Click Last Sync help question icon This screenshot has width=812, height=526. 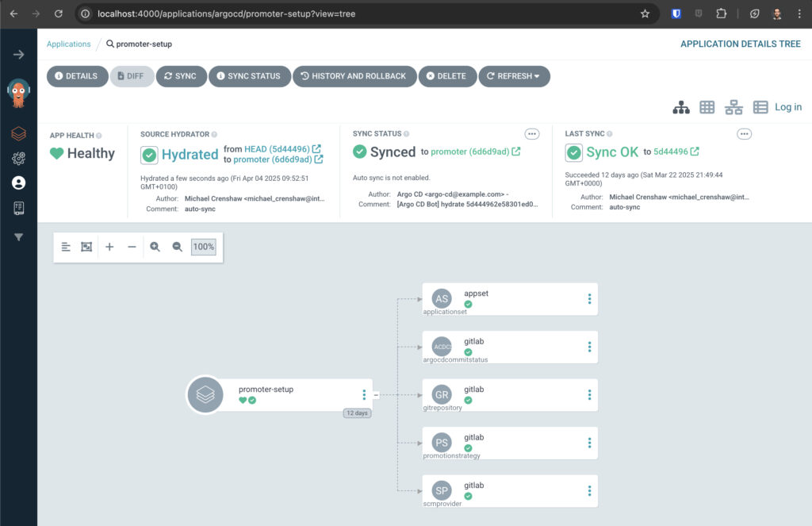(610, 134)
